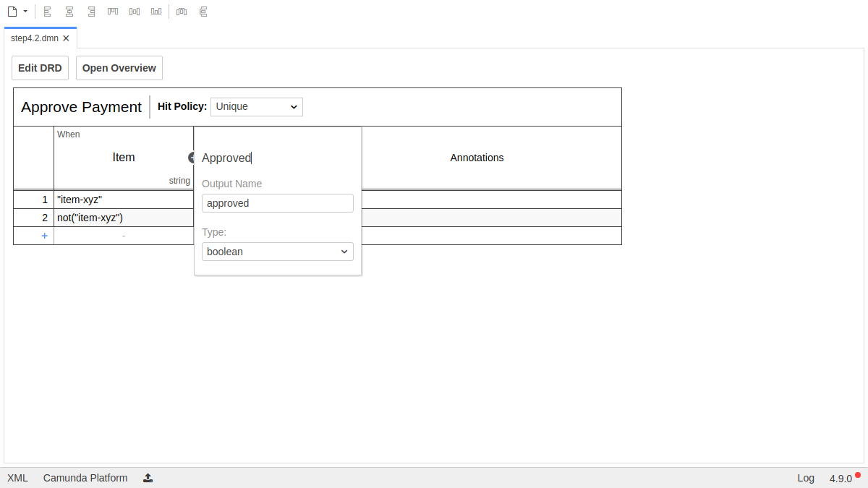Image resolution: width=868 pixels, height=488 pixels.
Task: Click the align elements middle icon
Action: point(135,12)
